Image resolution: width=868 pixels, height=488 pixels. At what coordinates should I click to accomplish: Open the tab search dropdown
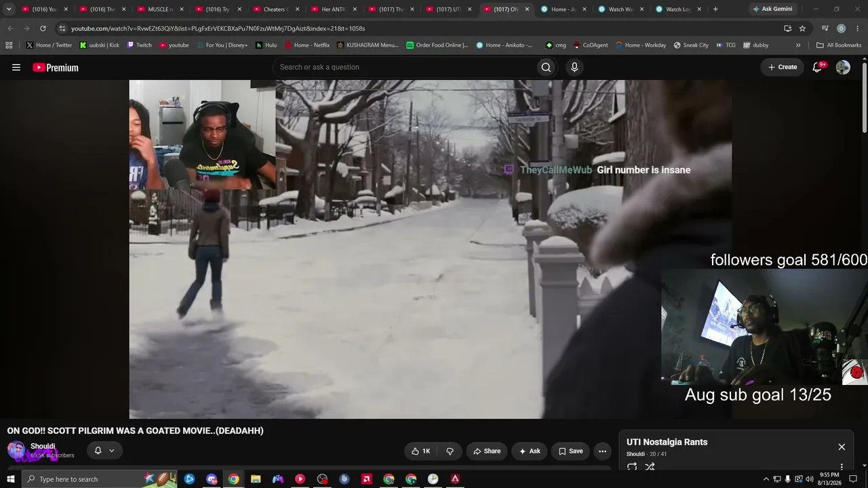tap(9, 9)
